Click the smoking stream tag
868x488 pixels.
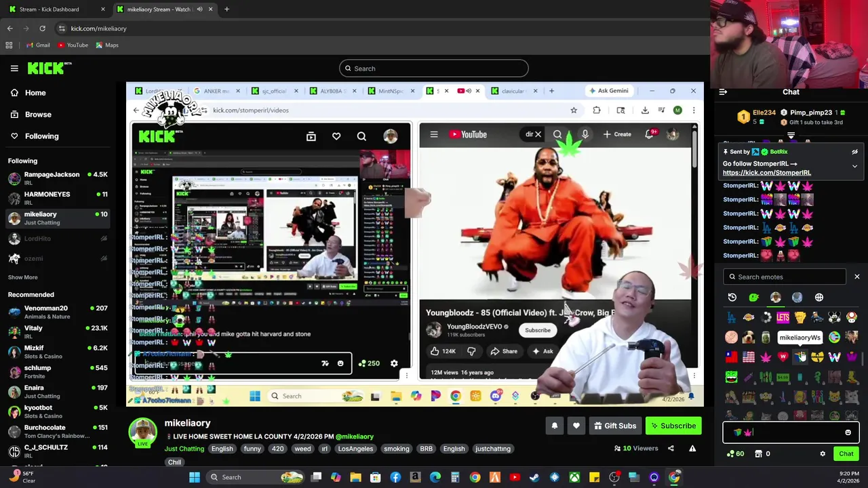397,449
